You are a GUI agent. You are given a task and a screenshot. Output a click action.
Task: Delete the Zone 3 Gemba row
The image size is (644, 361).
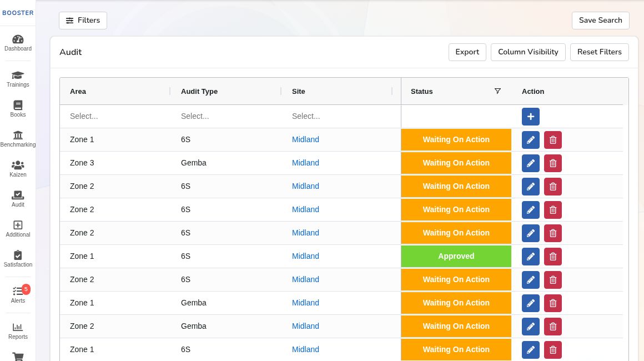[553, 163]
